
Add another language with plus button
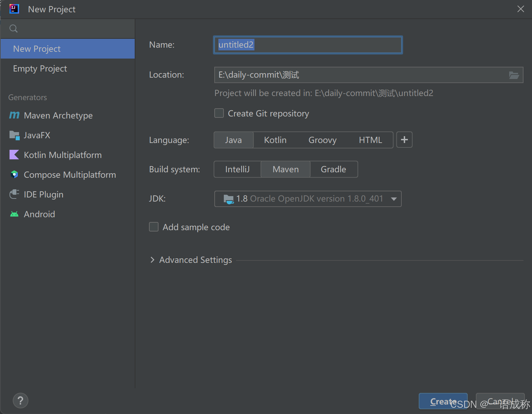coord(404,140)
